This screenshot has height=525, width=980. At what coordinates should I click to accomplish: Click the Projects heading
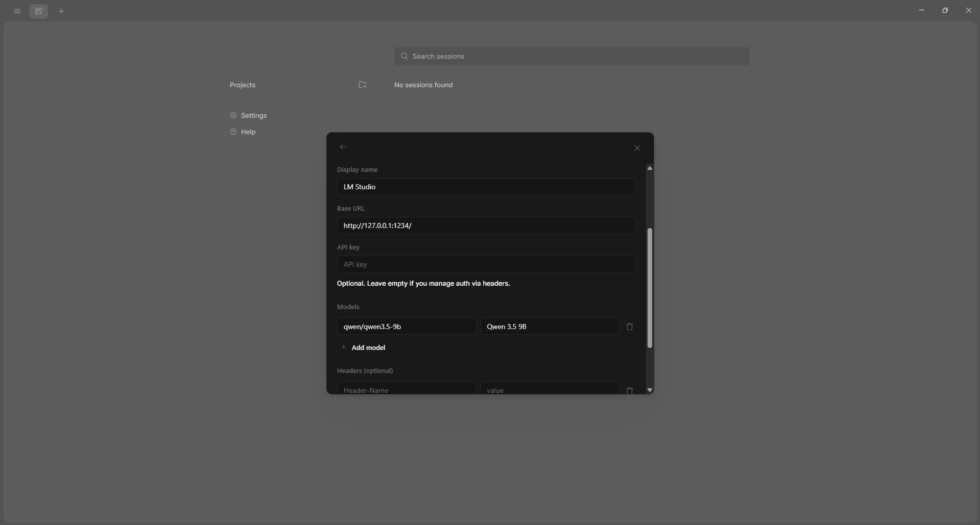click(243, 85)
